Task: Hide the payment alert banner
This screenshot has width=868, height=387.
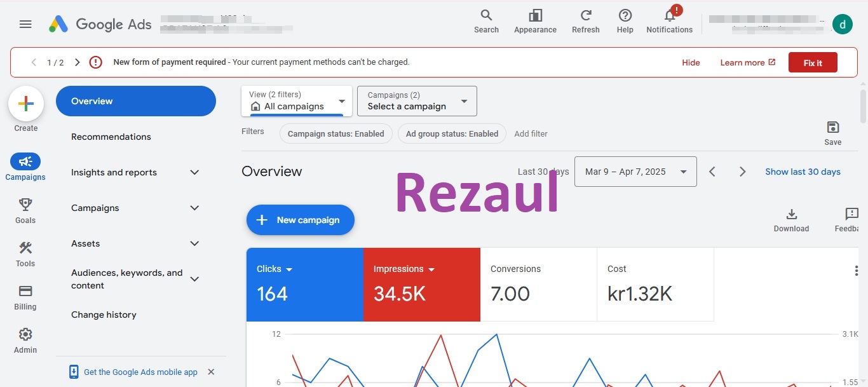Action: (691, 62)
